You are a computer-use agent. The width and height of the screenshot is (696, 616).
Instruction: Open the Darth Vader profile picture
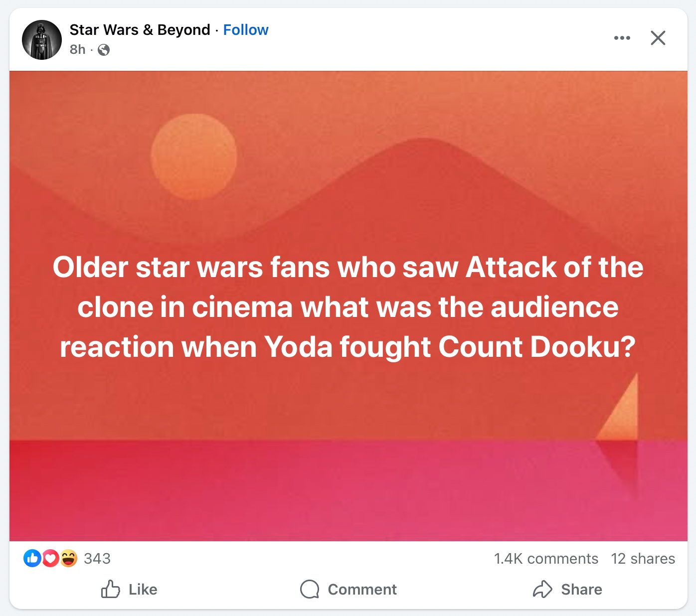pos(42,40)
